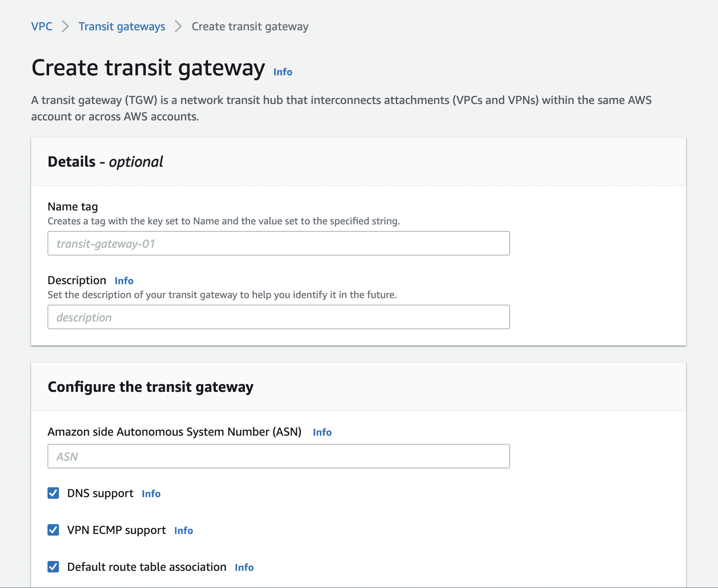Click the ASN input field

click(x=278, y=457)
